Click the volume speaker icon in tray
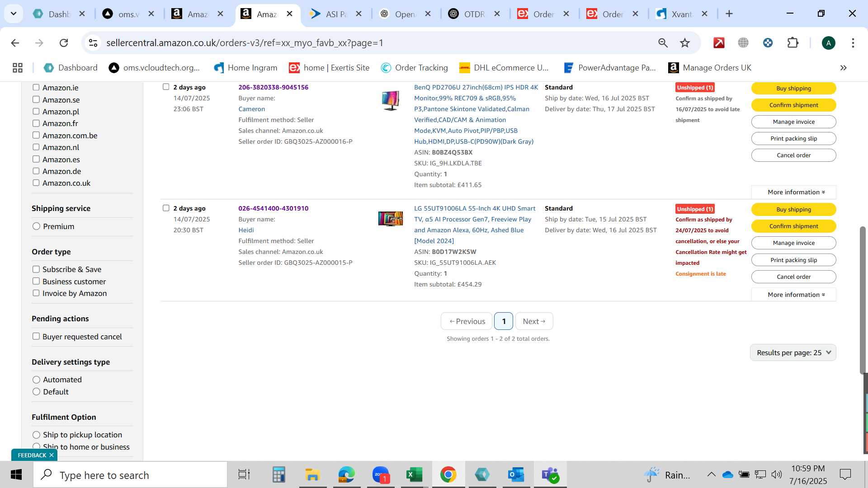868x488 pixels. pos(777,474)
